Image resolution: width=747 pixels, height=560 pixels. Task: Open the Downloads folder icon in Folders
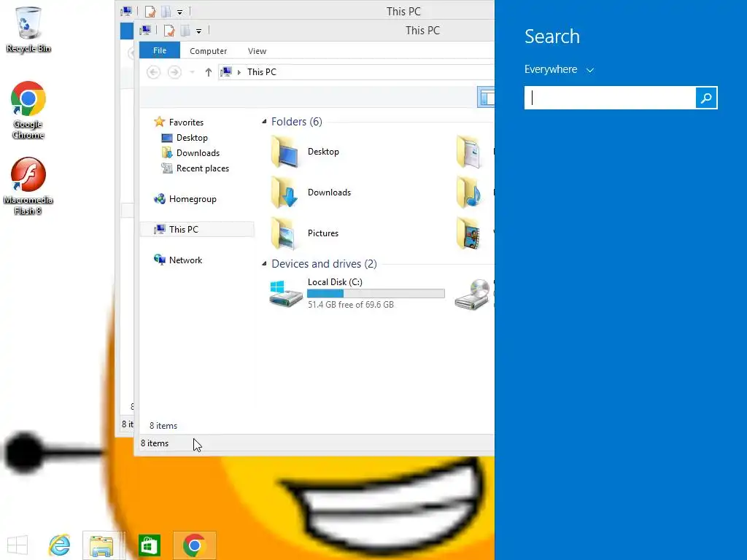285,192
